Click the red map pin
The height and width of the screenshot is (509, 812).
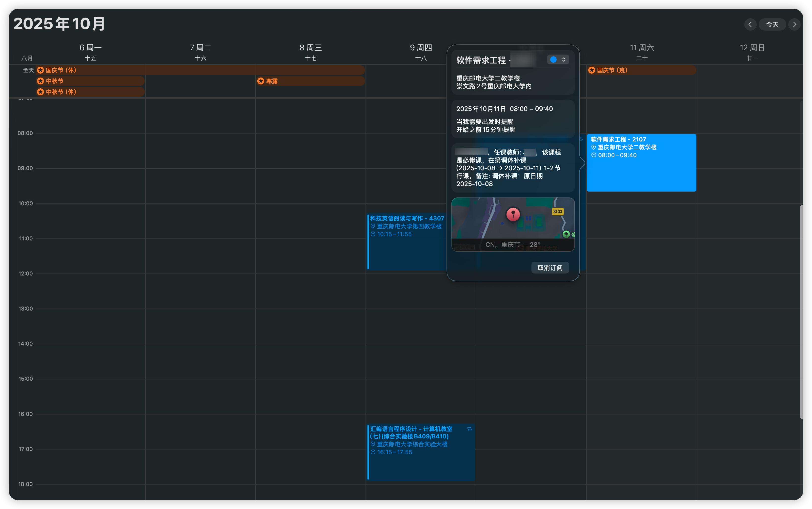513,214
